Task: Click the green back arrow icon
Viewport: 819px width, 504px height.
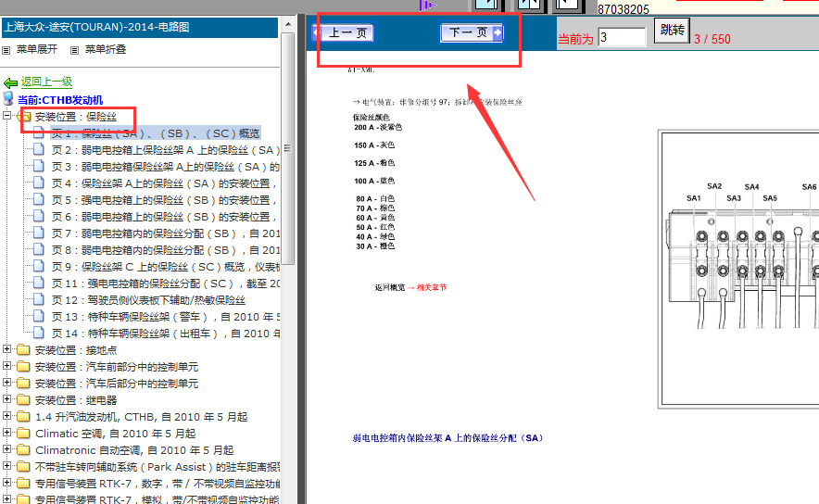Action: [10, 82]
